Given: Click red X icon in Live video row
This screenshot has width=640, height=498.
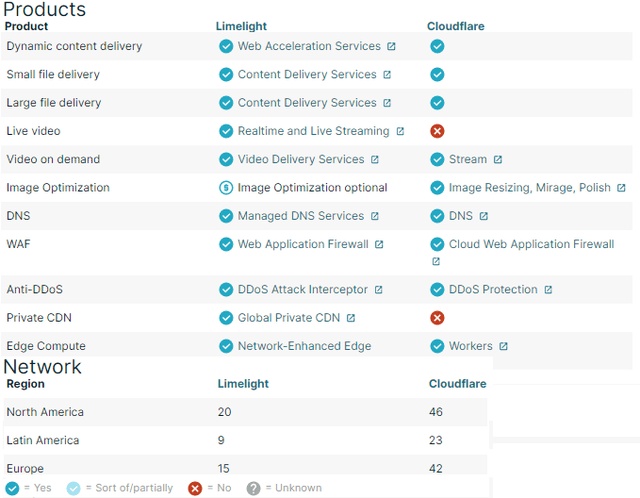Looking at the screenshot, I should pos(437,131).
